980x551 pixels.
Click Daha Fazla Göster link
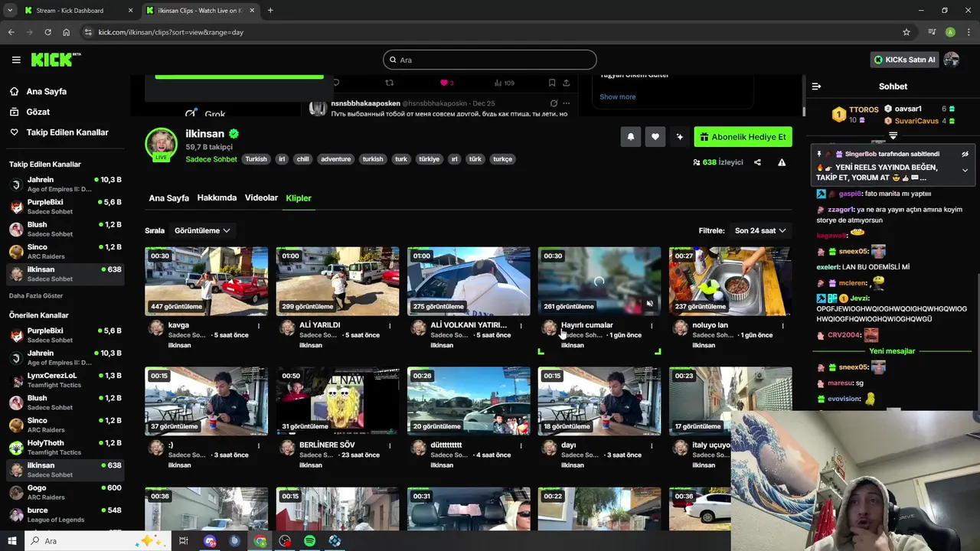(x=36, y=295)
